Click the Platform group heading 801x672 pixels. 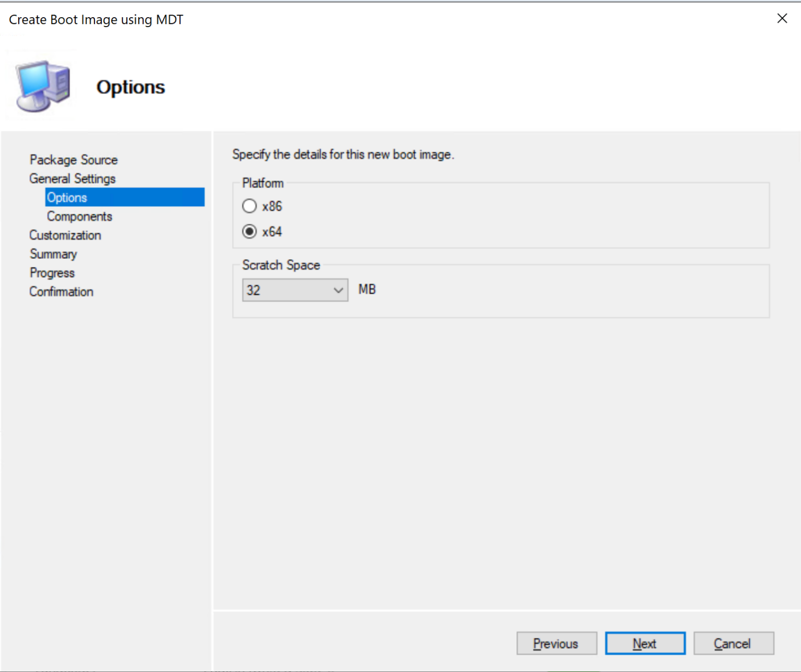263,183
